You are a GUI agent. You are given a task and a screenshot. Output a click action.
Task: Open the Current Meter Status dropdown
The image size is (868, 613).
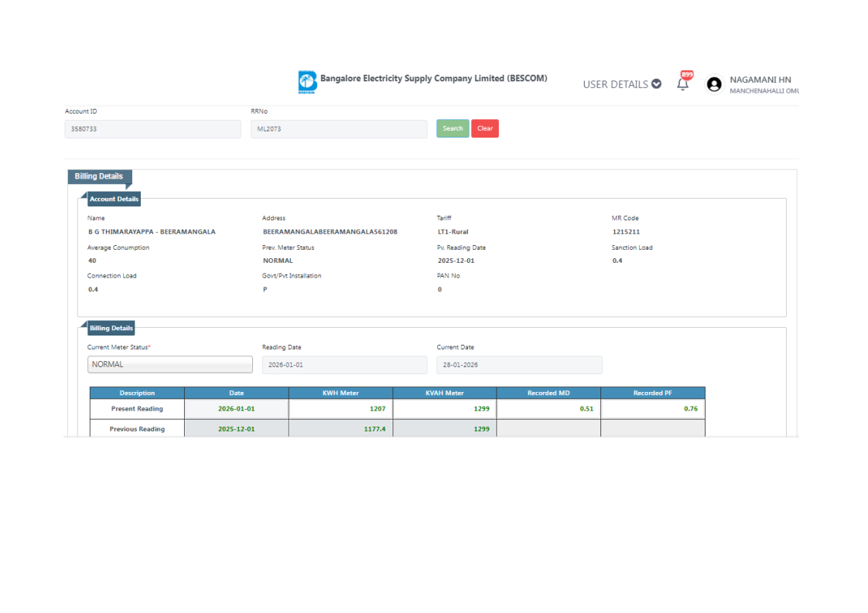(x=169, y=364)
